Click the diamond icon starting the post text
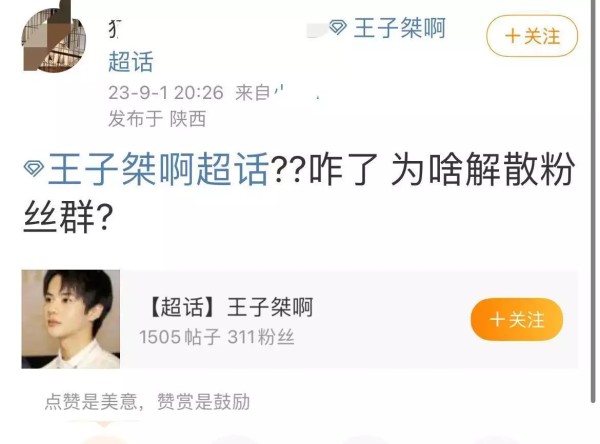600x444 pixels. point(34,169)
